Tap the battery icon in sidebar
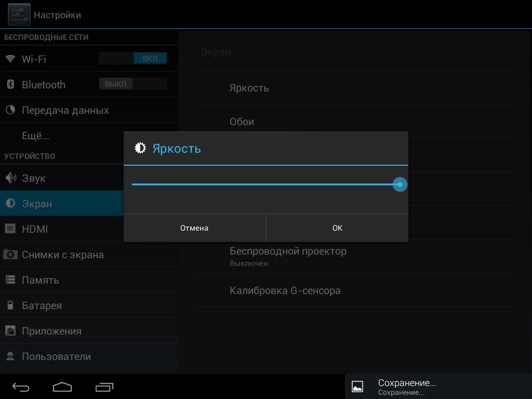This screenshot has height=399, width=532. 10,305
